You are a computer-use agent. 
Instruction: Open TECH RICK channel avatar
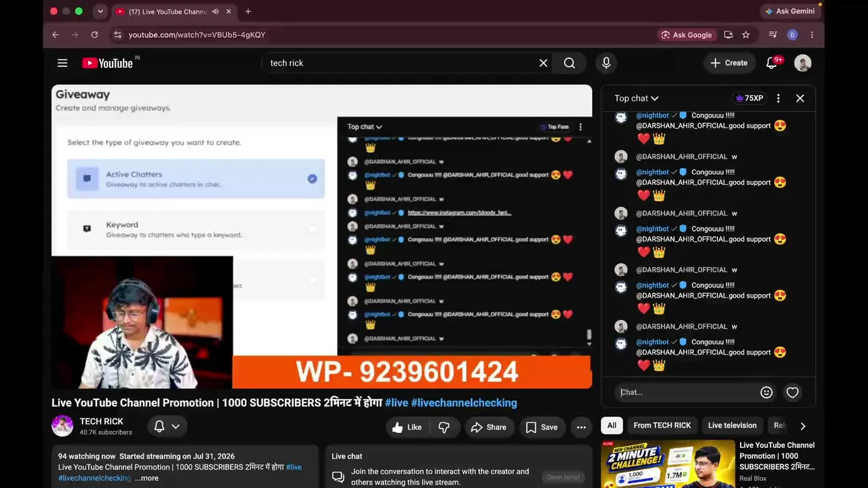(x=62, y=426)
